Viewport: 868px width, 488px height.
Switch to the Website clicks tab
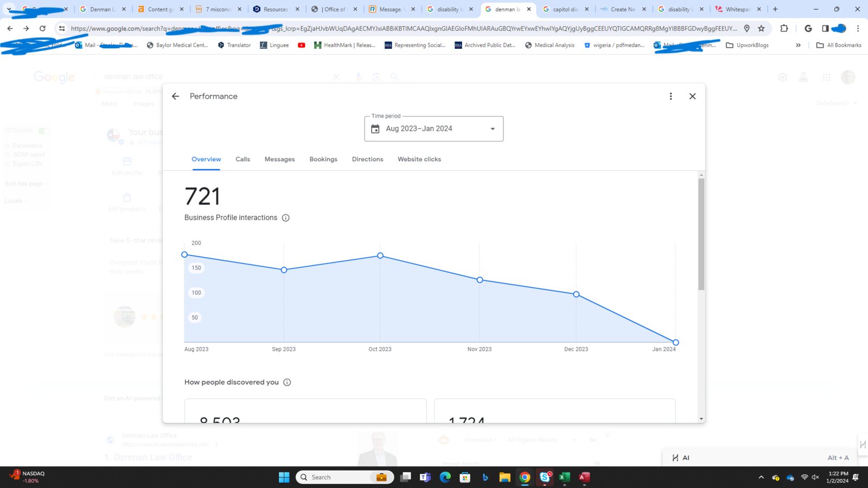[x=419, y=159]
